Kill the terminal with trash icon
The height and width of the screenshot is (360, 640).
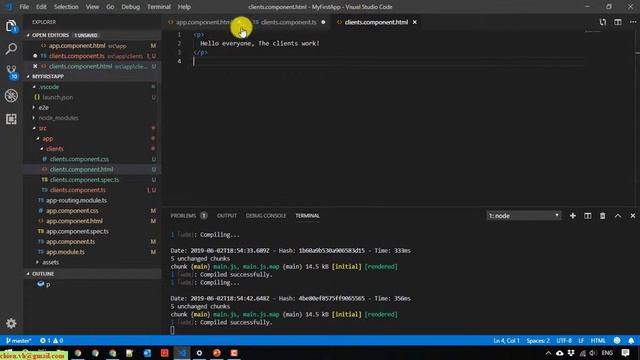click(602, 216)
